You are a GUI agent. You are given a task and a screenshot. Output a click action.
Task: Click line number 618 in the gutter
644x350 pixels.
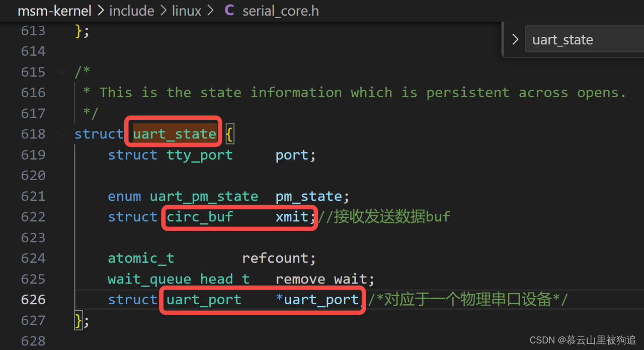pyautogui.click(x=33, y=134)
